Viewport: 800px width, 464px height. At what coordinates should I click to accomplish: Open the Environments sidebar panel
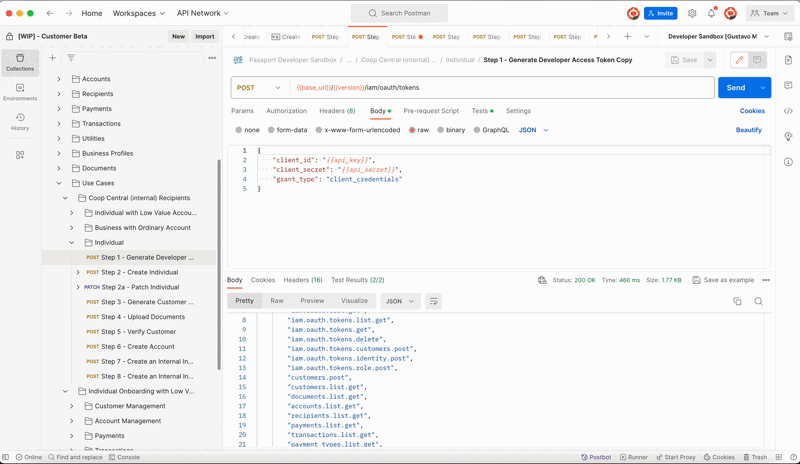click(20, 92)
